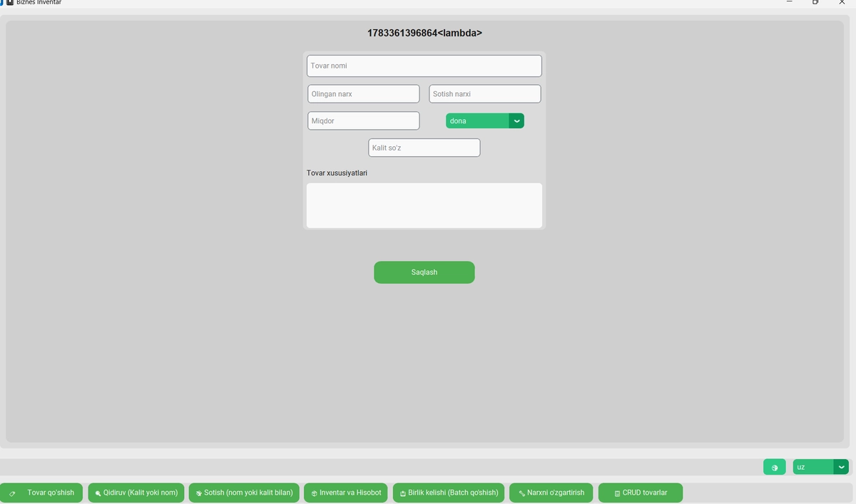Click the pencil icon on Tovar qo'shish
The width and height of the screenshot is (856, 504).
click(x=12, y=493)
